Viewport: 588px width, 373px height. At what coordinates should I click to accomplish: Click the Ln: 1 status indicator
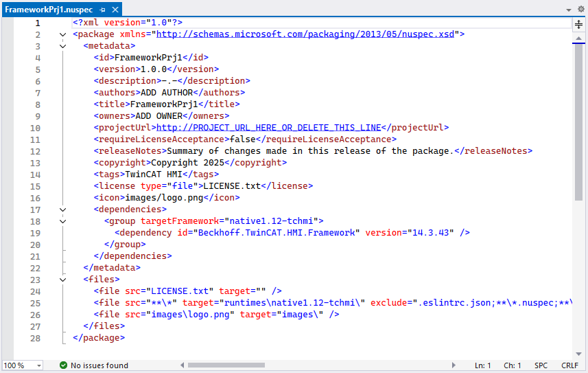click(x=482, y=365)
